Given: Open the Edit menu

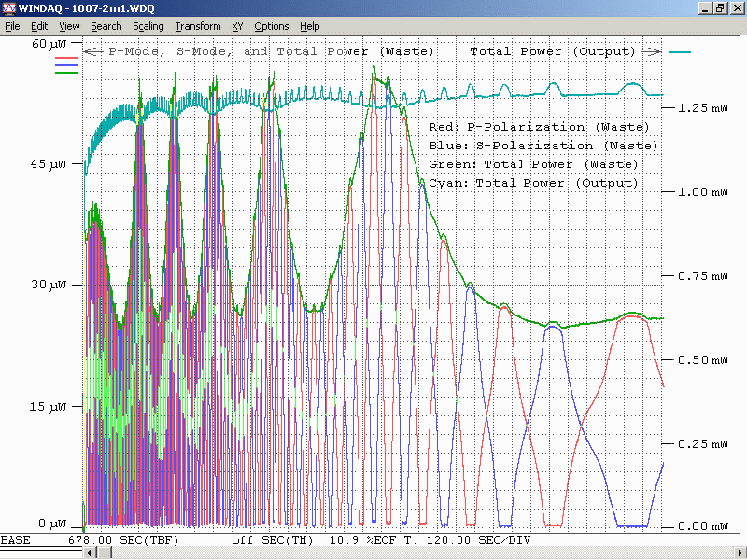Looking at the screenshot, I should [39, 26].
